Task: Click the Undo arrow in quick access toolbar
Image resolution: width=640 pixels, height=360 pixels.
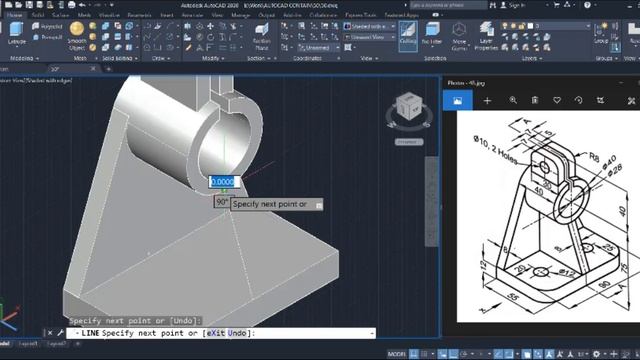Action: pyautogui.click(x=82, y=5)
